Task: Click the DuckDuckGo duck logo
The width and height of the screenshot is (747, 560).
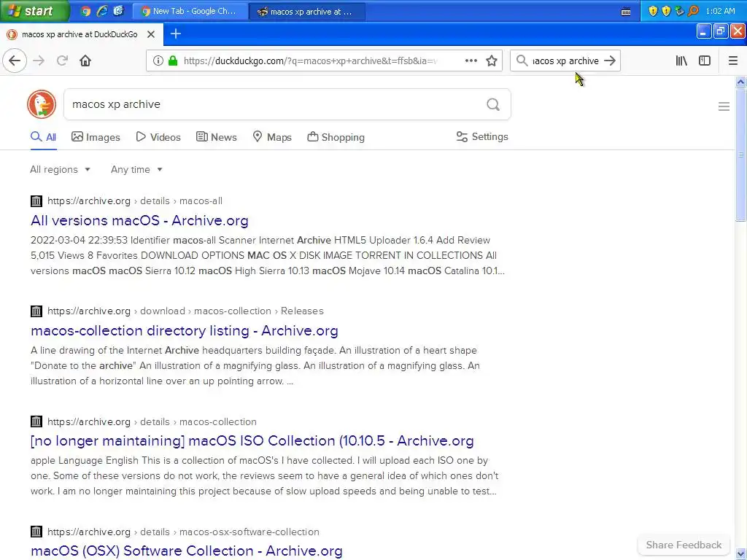Action: tap(42, 104)
